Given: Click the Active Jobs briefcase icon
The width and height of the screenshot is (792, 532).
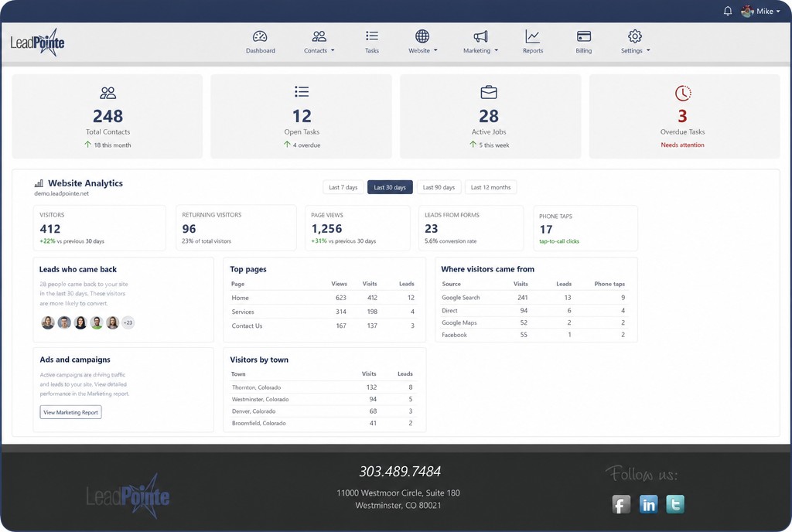Looking at the screenshot, I should coord(489,92).
